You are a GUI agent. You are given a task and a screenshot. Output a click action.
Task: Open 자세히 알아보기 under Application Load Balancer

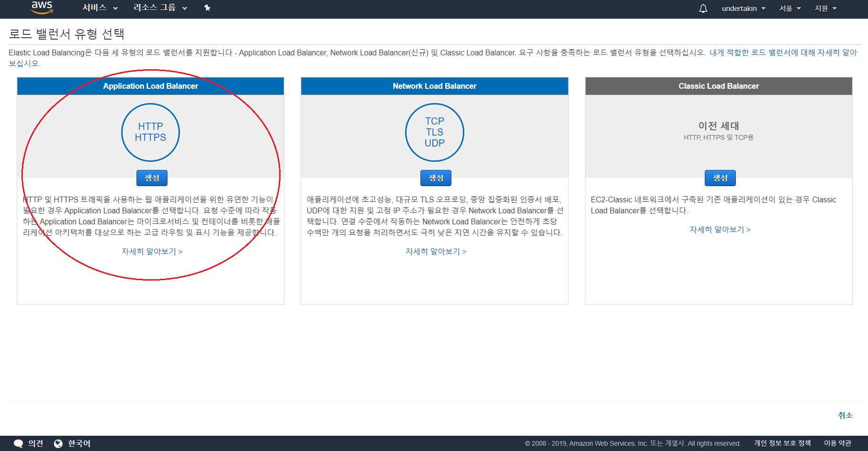152,252
